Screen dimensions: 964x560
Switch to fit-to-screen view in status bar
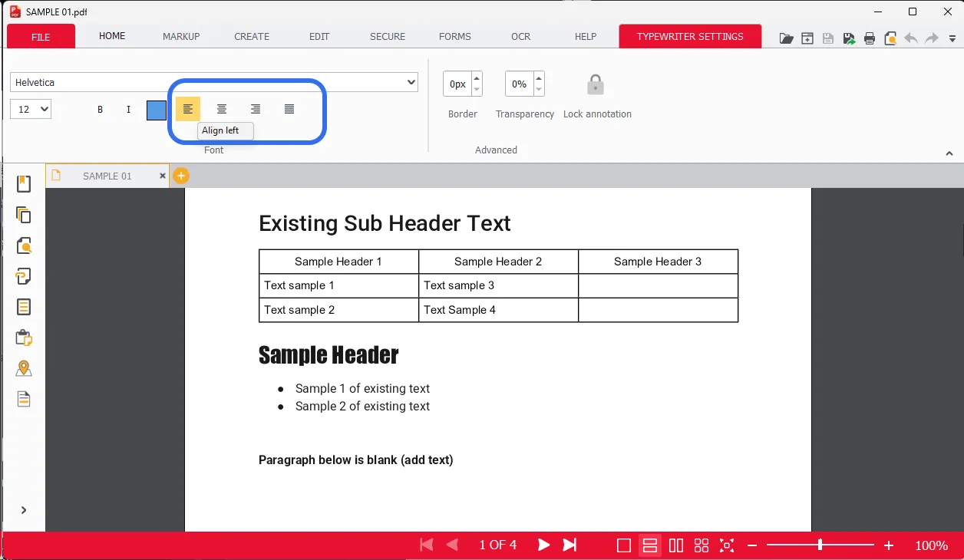726,545
